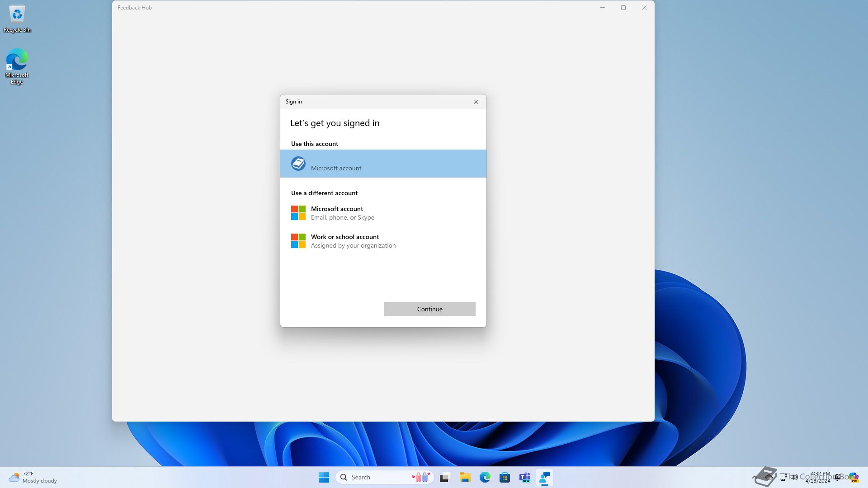The height and width of the screenshot is (488, 868).
Task: Expand the hidden system tray icons chevron
Action: tap(754, 477)
